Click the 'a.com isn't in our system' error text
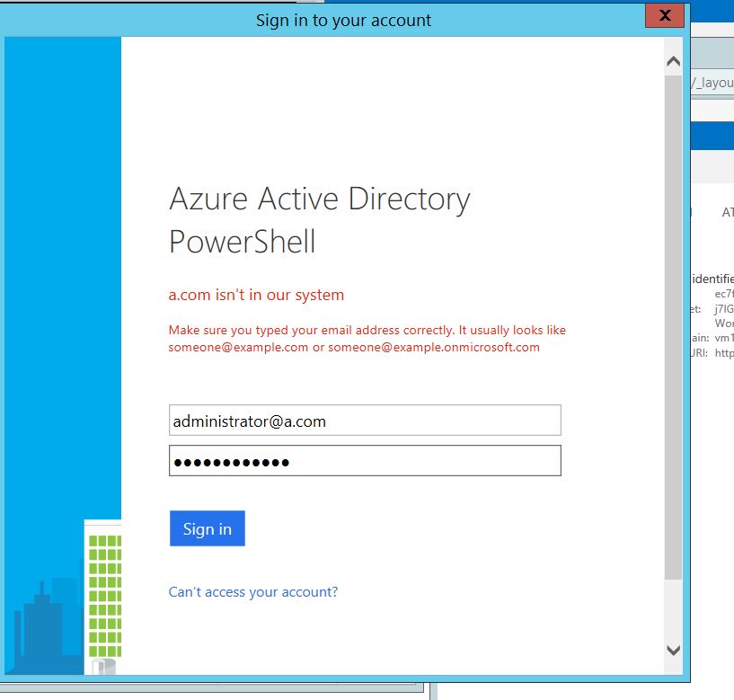The width and height of the screenshot is (734, 700). coord(256,295)
